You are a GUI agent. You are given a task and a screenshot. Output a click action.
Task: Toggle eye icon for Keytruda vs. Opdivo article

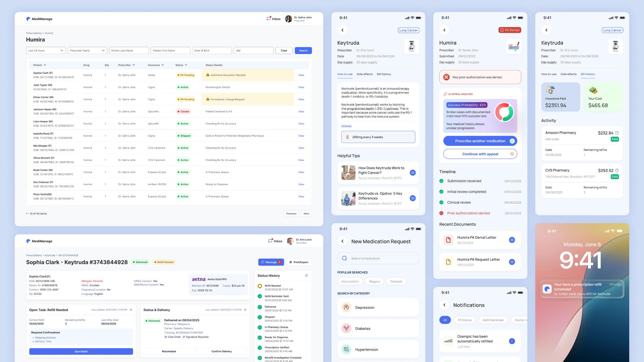pos(413,198)
